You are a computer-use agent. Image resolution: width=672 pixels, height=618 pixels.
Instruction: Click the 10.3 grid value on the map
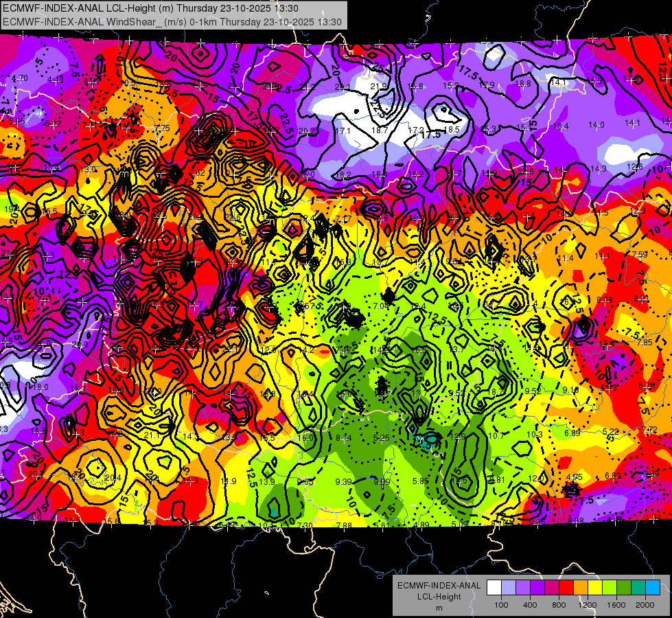tap(535, 435)
